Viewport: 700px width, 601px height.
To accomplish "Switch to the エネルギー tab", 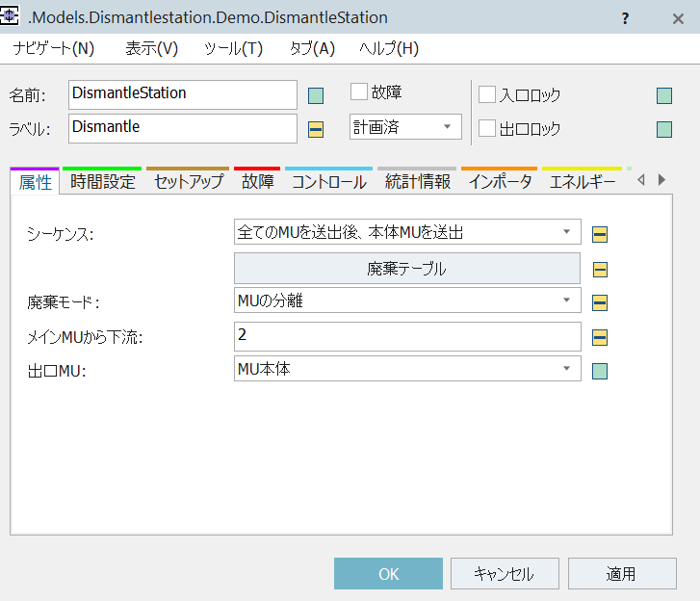I will (x=583, y=182).
